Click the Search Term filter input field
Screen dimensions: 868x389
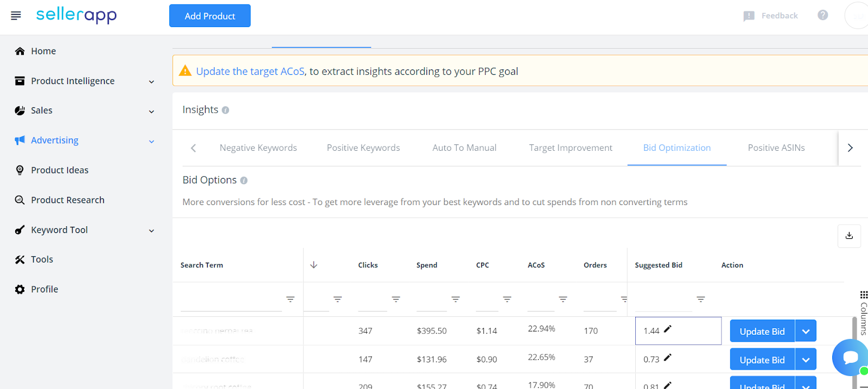click(231, 299)
